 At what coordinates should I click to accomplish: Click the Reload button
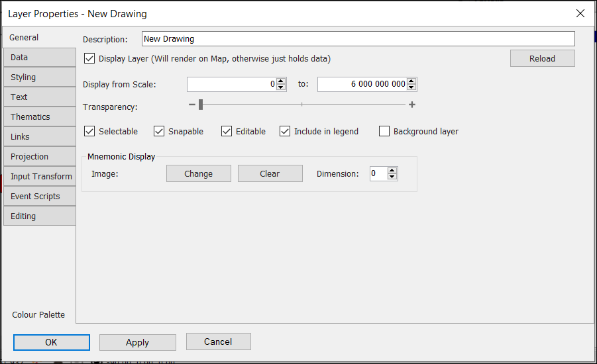pyautogui.click(x=542, y=59)
